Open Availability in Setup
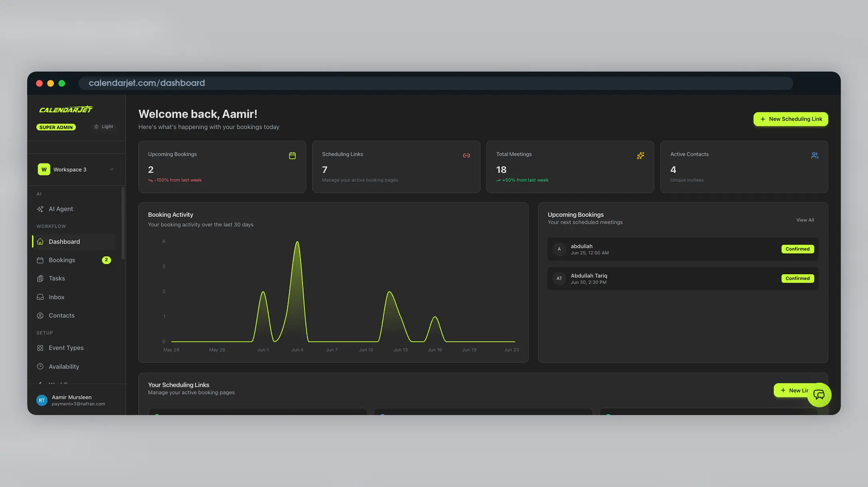Viewport: 868px width, 487px height. pyautogui.click(x=74, y=366)
